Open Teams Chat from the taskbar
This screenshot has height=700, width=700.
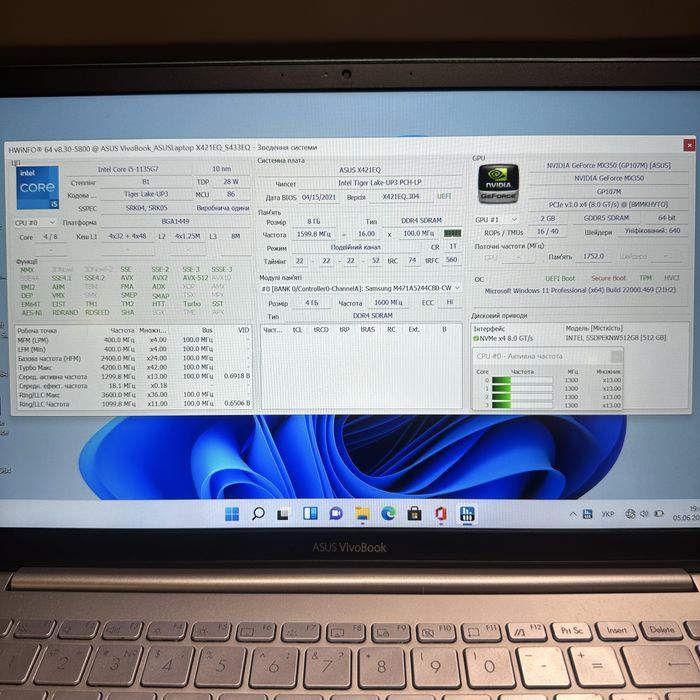[336, 514]
